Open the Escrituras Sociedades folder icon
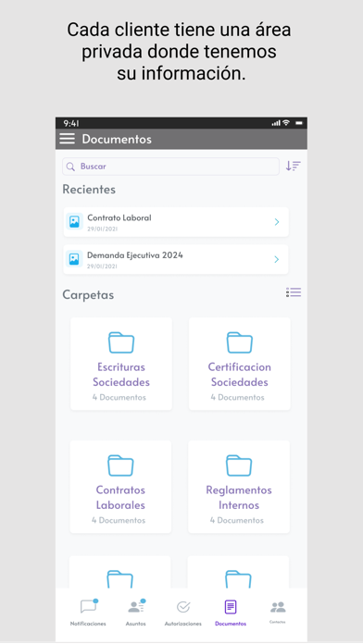This screenshot has height=644, width=363. 121,342
